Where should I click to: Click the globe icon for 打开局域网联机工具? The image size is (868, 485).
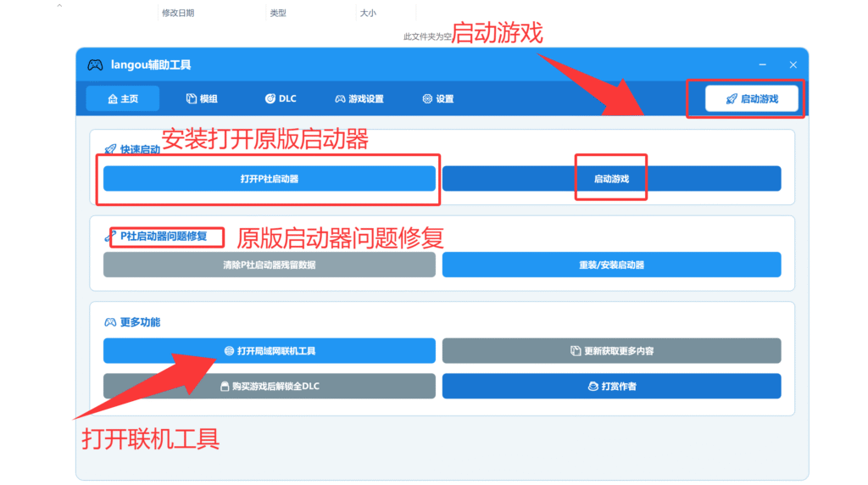[229, 351]
